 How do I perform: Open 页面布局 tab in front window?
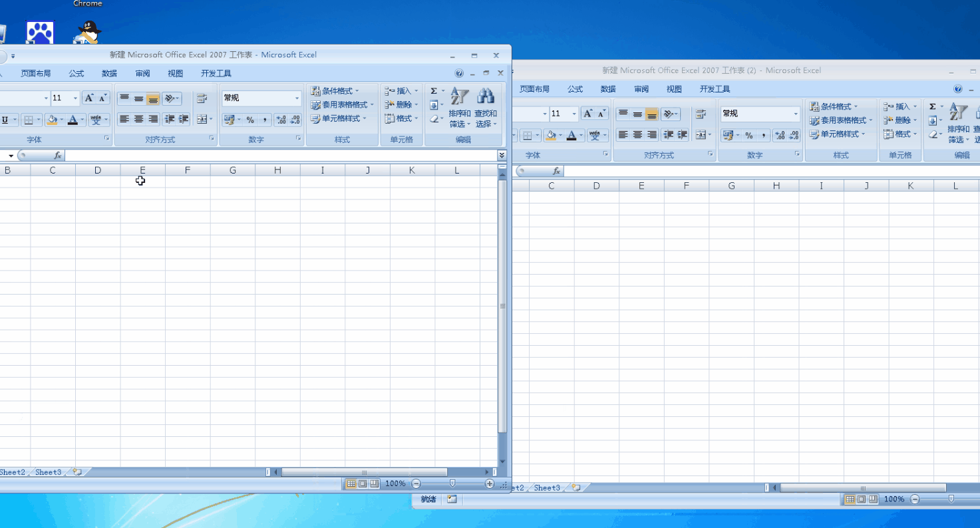click(x=36, y=74)
